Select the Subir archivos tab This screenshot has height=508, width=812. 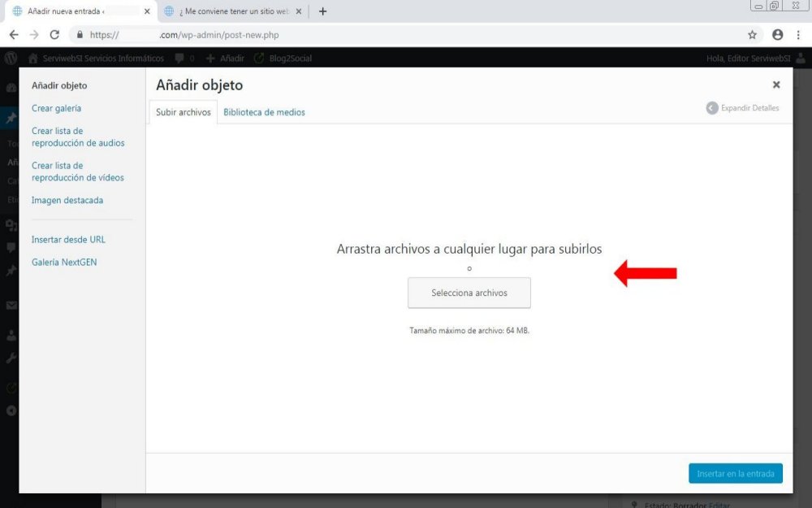coord(183,112)
